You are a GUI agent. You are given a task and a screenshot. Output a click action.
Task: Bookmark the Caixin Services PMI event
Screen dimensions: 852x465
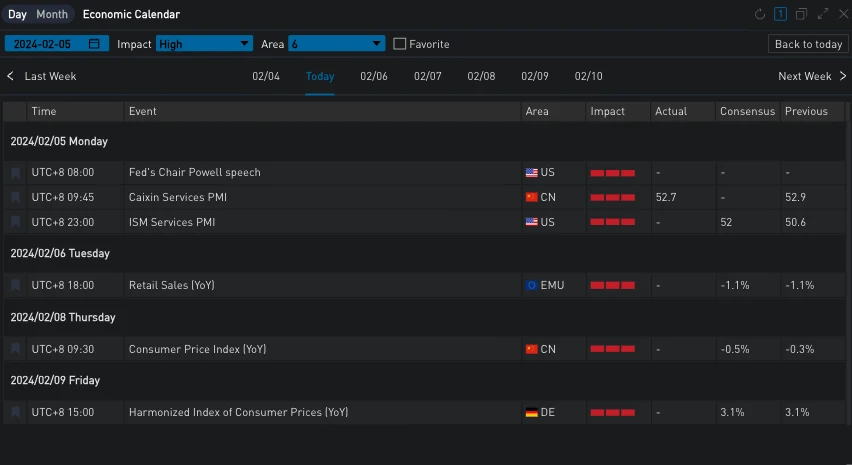tap(16, 198)
